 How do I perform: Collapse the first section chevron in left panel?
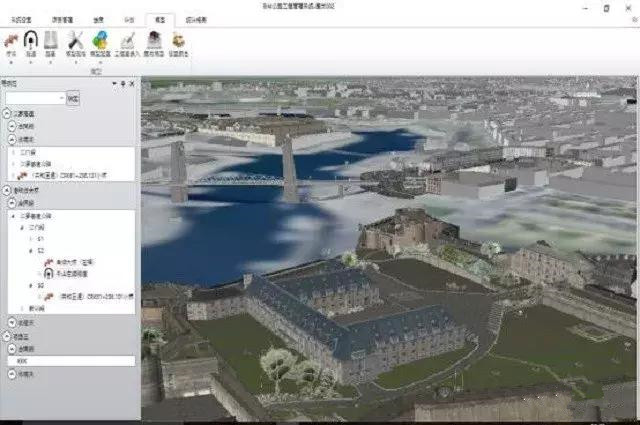[7, 115]
